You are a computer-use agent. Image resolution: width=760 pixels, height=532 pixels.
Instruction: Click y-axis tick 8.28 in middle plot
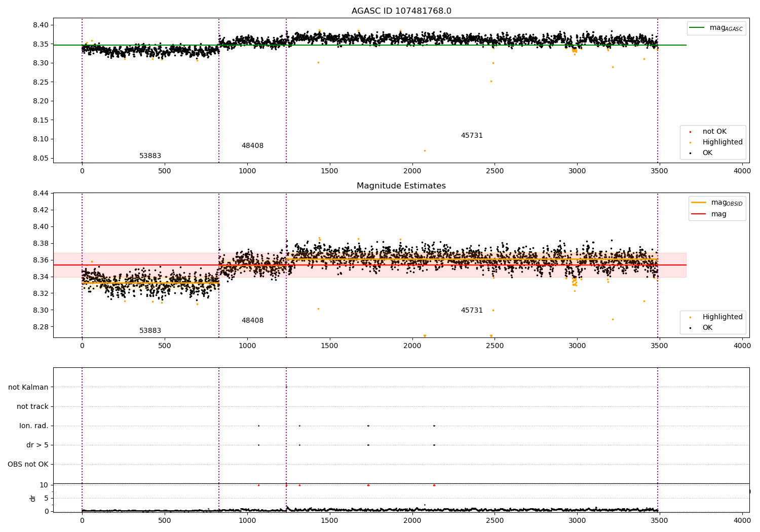pos(41,327)
